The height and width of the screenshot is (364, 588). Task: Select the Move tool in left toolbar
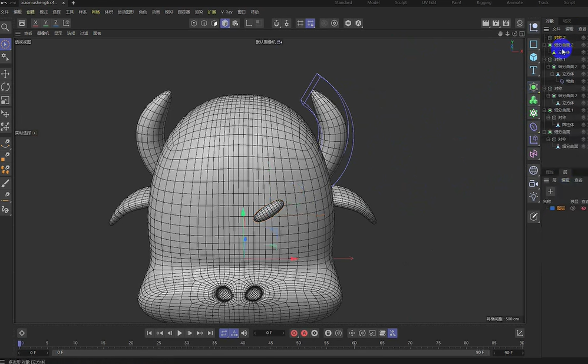6,74
